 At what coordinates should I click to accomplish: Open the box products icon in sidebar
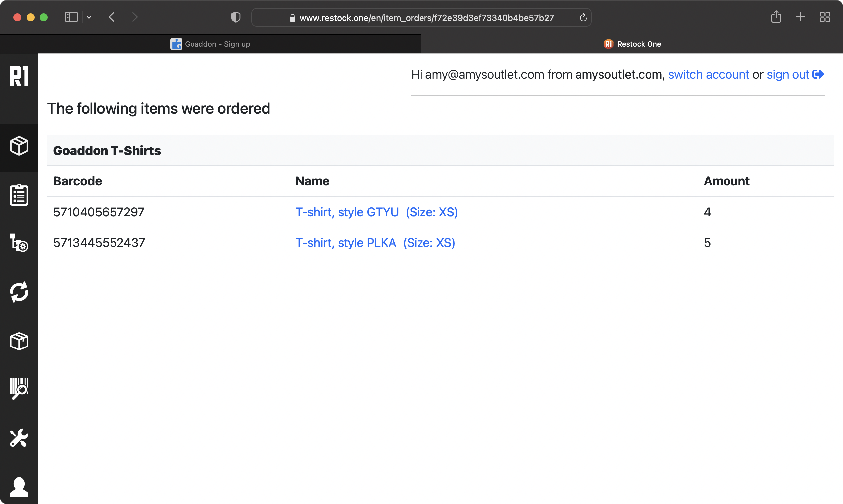[x=19, y=146]
